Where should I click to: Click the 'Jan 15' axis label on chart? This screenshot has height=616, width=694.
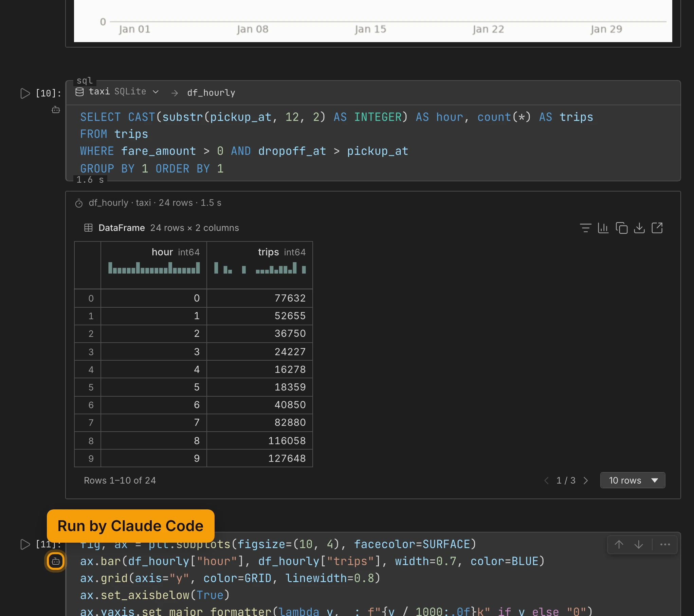[x=370, y=29]
